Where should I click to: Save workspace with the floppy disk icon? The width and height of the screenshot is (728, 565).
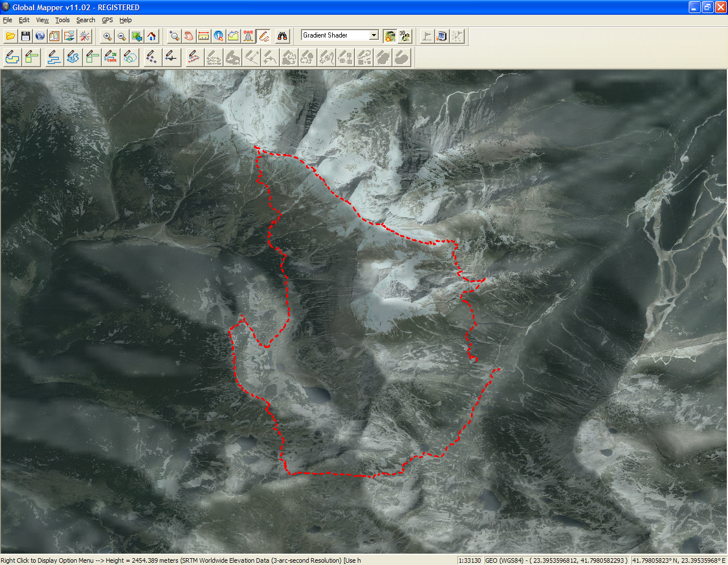[x=25, y=36]
